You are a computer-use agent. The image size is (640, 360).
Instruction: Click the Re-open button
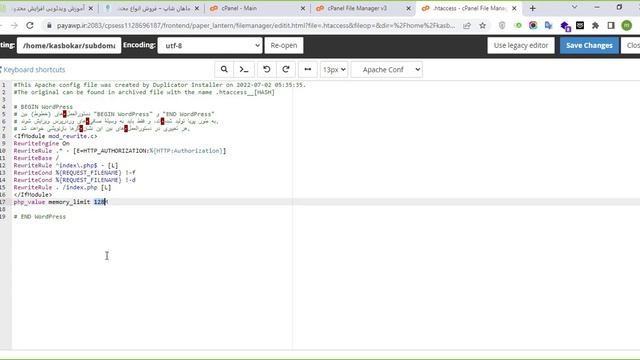click(x=284, y=45)
